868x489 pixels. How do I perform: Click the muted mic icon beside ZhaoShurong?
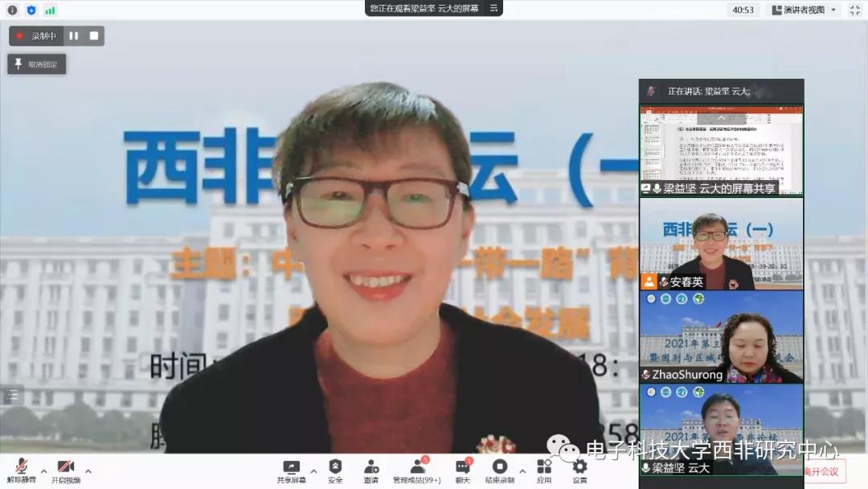click(646, 375)
